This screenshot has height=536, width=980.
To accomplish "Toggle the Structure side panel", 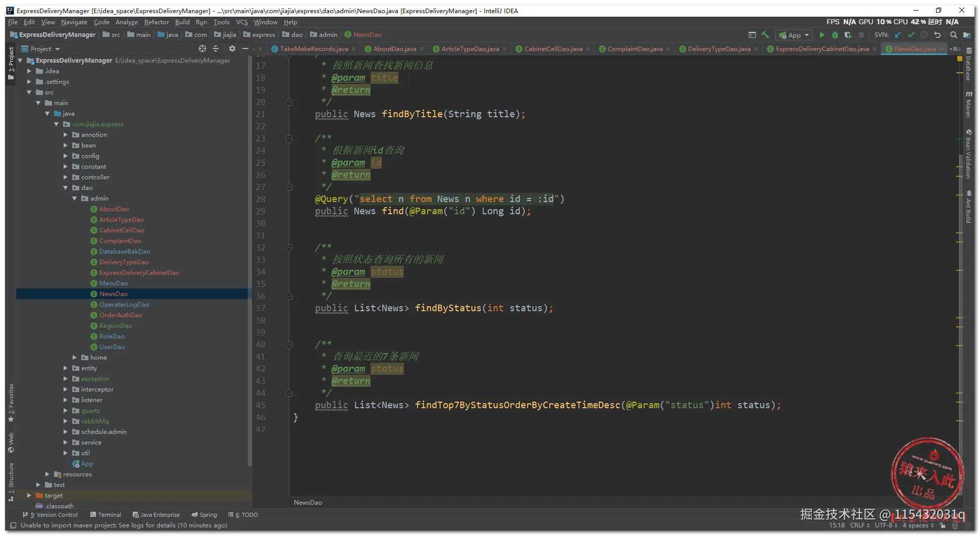I will point(11,482).
